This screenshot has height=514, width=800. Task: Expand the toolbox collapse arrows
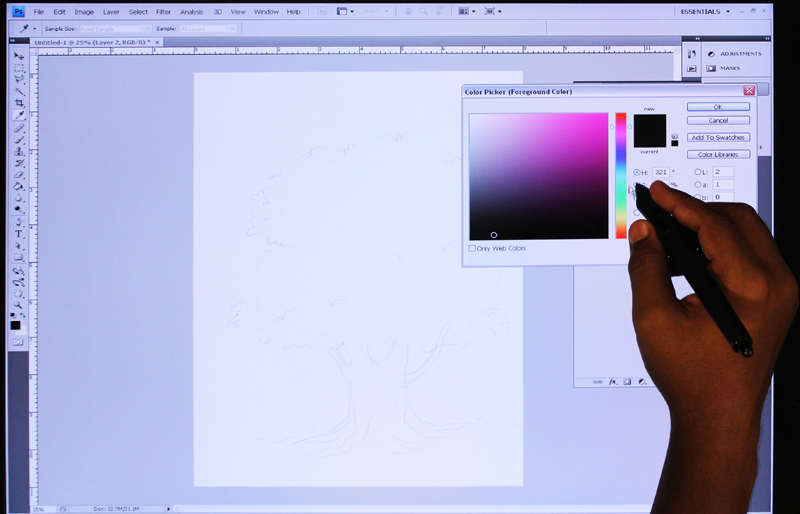pyautogui.click(x=13, y=40)
